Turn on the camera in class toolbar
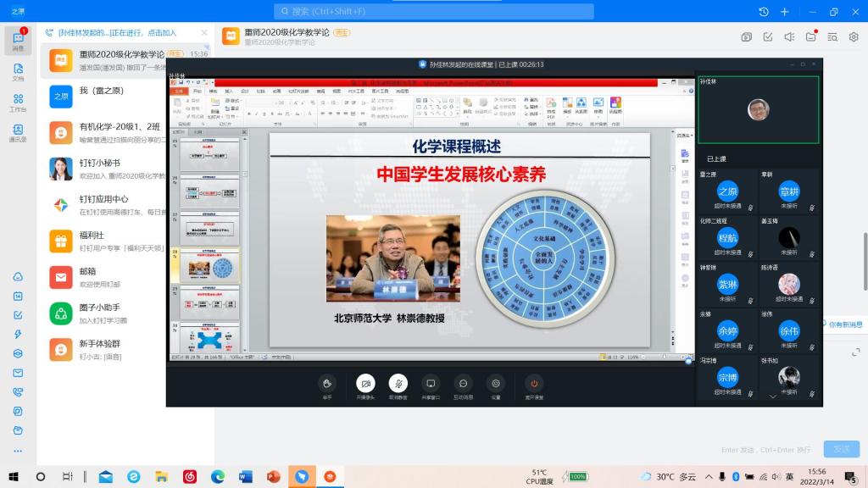The height and width of the screenshot is (488, 868). [365, 385]
